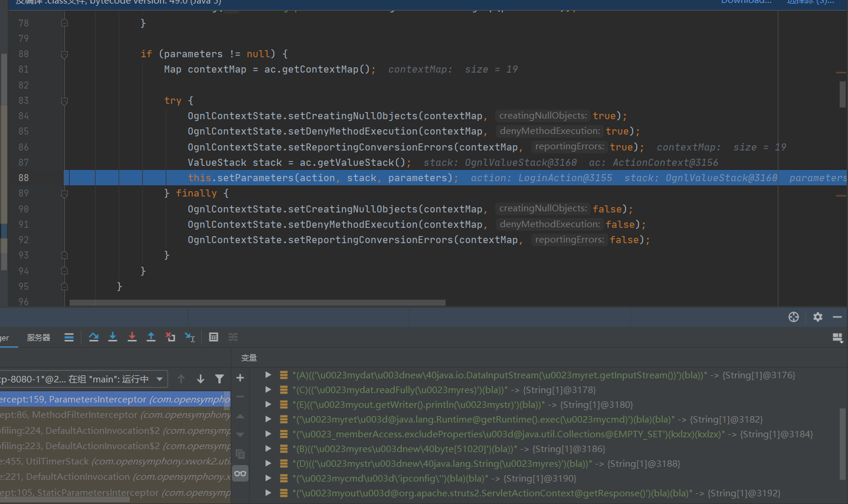Click the restore layout icon at right
This screenshot has width=848, height=504.
pyautogui.click(x=837, y=338)
